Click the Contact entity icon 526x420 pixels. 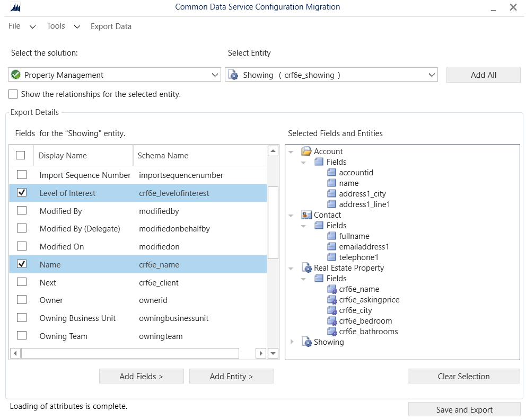click(306, 215)
